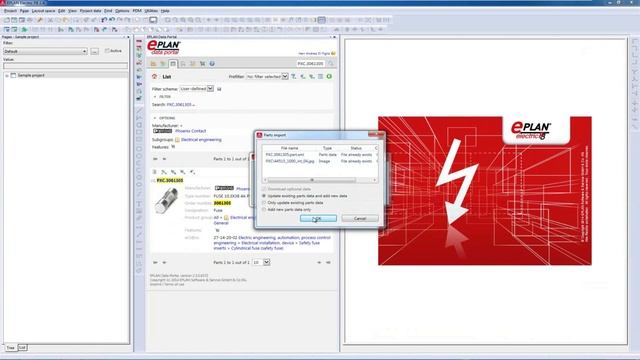Go to the first page with the upper pagination icon

tap(155, 159)
